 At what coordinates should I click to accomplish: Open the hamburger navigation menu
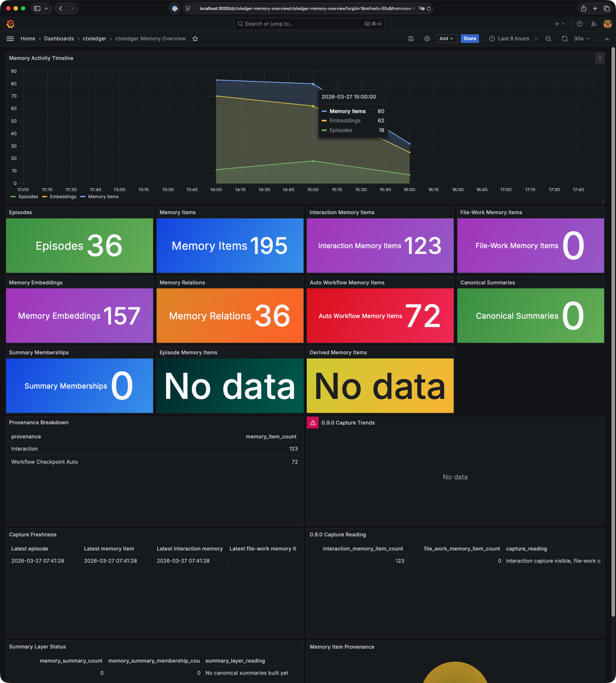point(10,38)
